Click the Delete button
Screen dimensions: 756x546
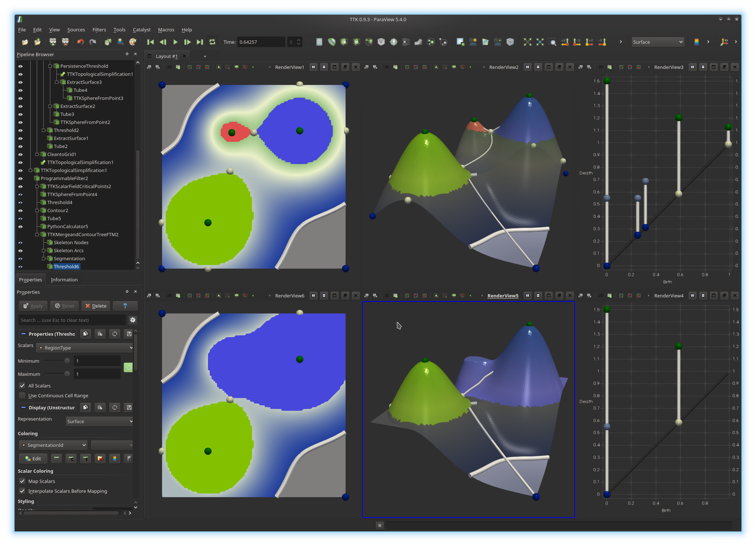96,306
